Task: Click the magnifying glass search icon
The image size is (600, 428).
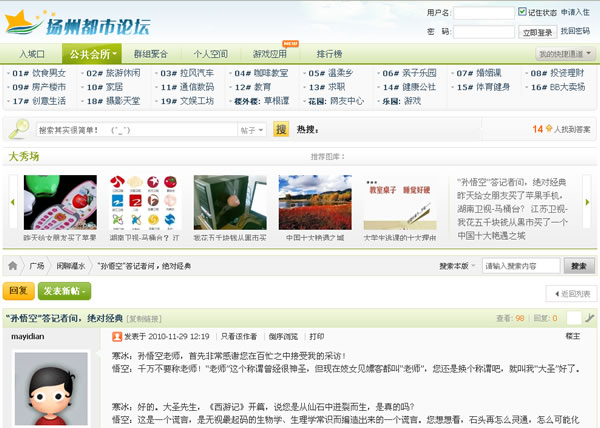Action: click(19, 129)
